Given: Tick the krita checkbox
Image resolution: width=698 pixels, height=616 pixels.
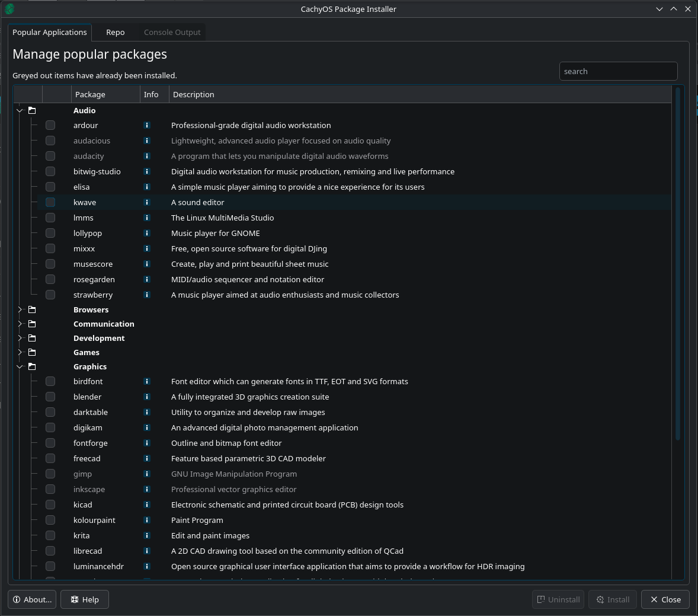Looking at the screenshot, I should point(50,535).
